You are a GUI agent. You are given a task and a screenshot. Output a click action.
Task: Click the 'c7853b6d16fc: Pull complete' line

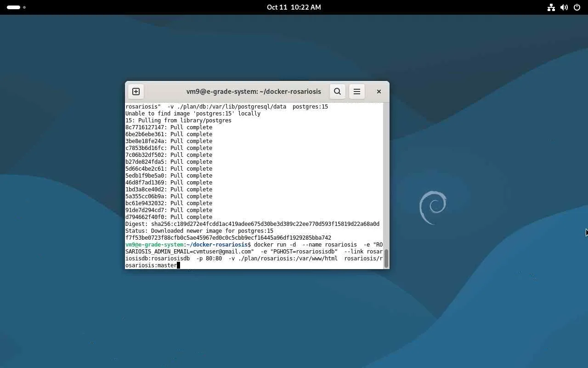pos(169,148)
